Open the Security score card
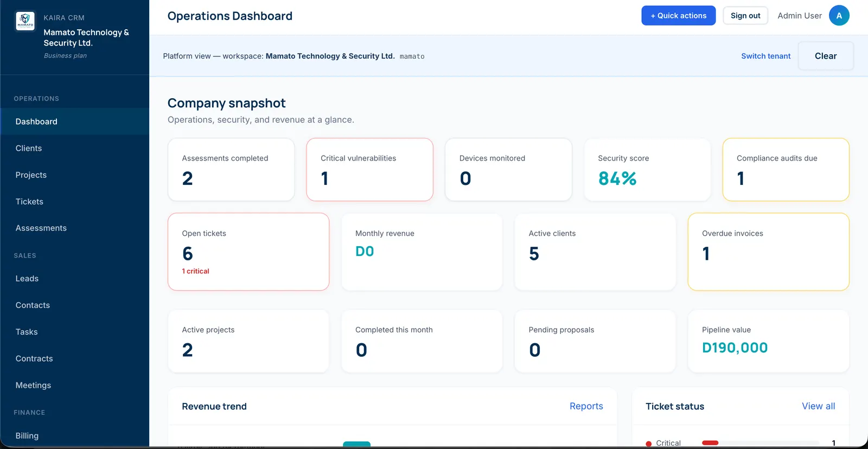Image resolution: width=868 pixels, height=449 pixels. (647, 170)
